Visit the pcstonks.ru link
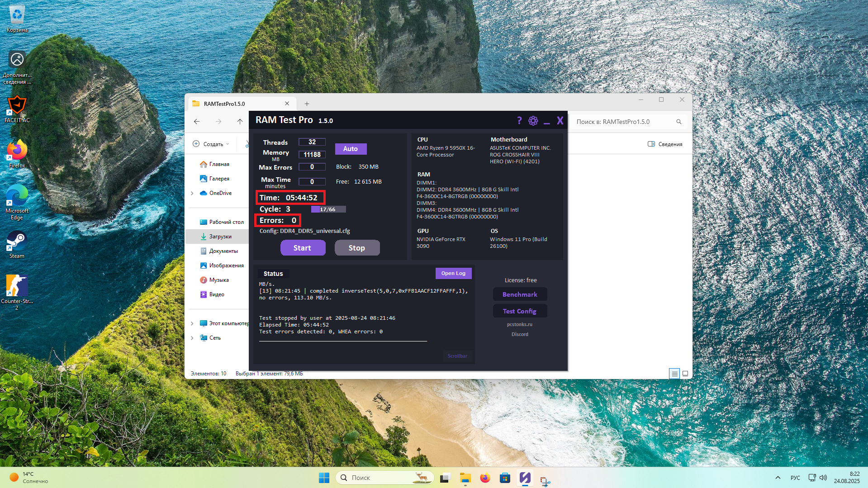Image resolution: width=868 pixels, height=488 pixels. point(520,324)
